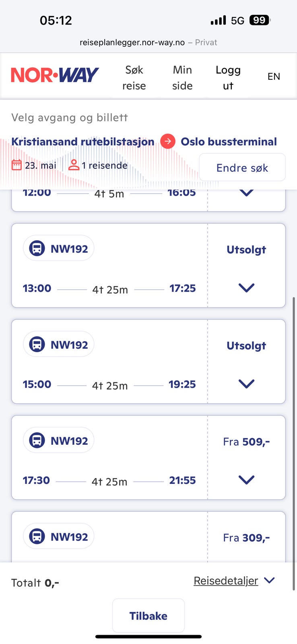Screen dimensions: 297x644
Task: Tap the bus icon on Fra 309,- departure
Action: pos(37,537)
